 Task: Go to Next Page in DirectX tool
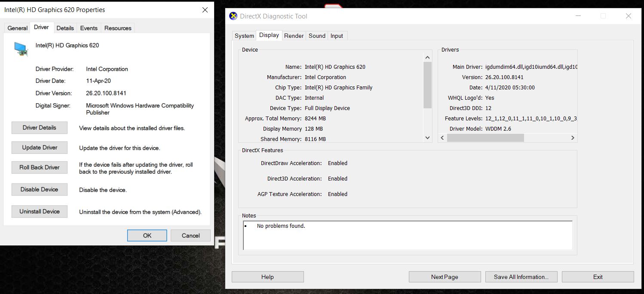[x=445, y=277]
